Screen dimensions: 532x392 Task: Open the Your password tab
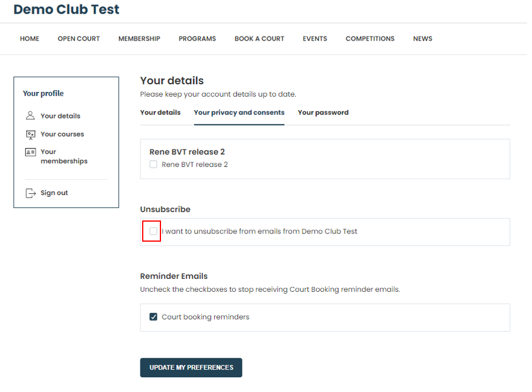point(323,113)
